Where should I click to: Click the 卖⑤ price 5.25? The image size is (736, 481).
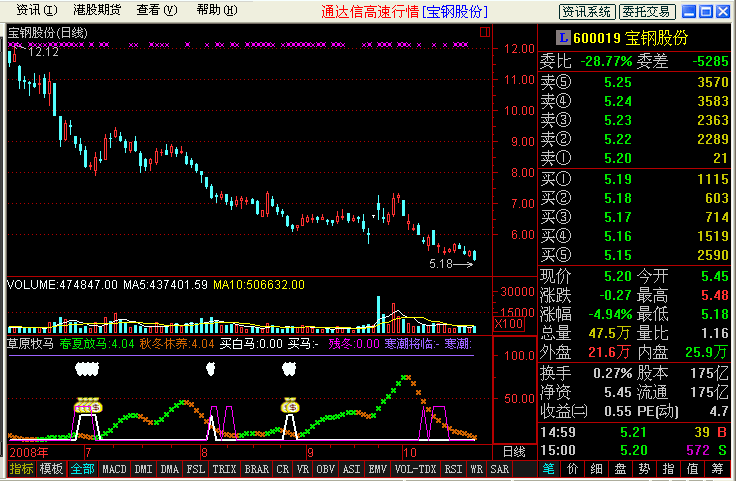[x=618, y=82]
